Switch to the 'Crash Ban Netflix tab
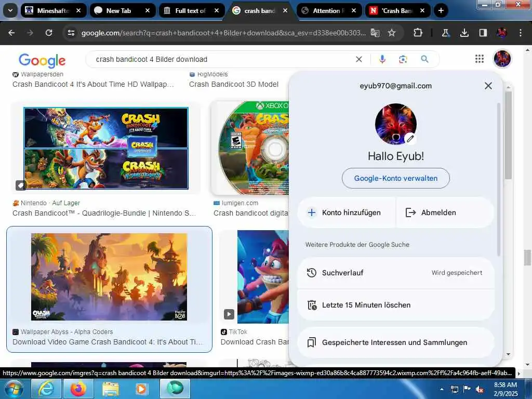 pyautogui.click(x=397, y=10)
